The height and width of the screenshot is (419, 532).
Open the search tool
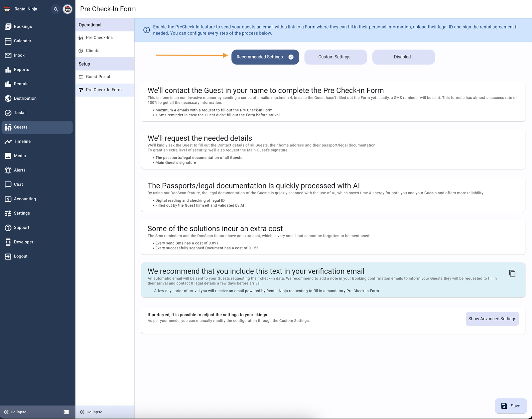55,9
